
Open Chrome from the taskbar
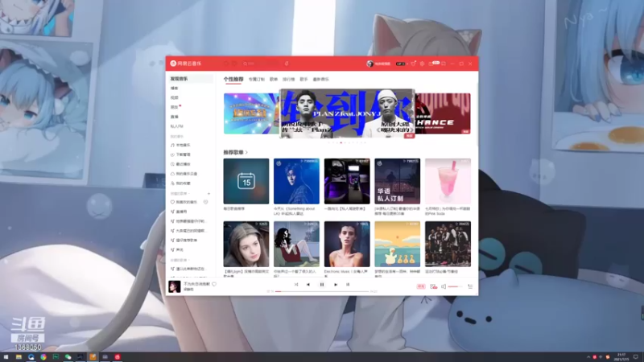coord(43,357)
